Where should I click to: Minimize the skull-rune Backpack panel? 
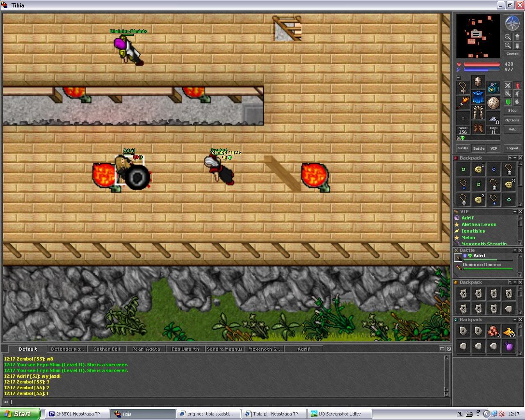point(515,282)
